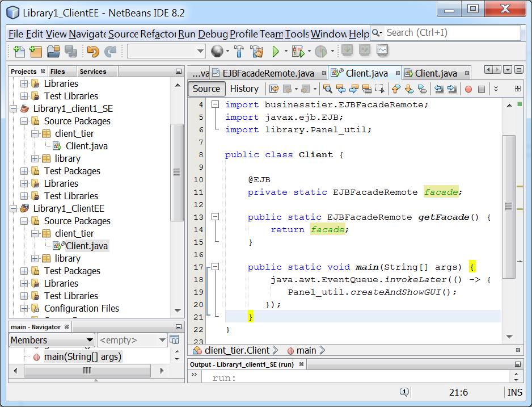Expand the Configuration Files node
Screen dimensions: 532x407
[x=24, y=308]
